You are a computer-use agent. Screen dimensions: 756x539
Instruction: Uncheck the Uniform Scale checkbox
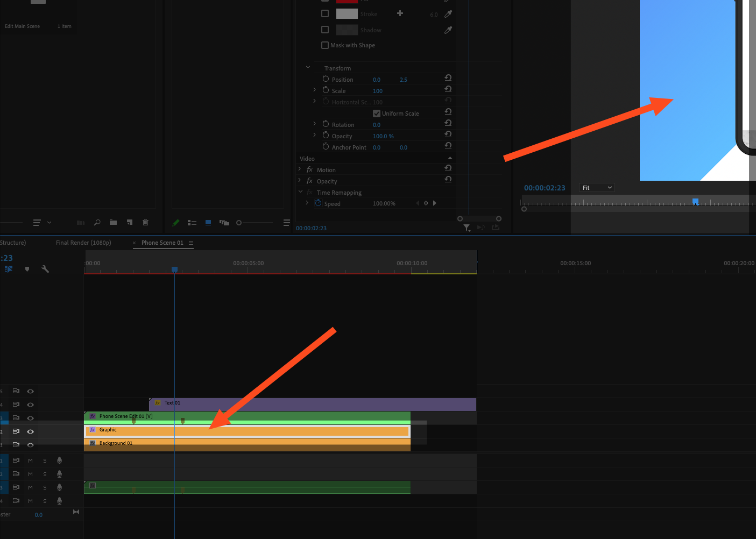point(377,114)
